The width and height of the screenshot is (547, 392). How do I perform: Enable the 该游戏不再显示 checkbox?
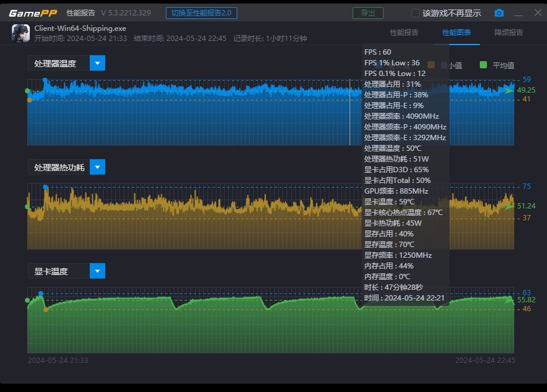416,13
